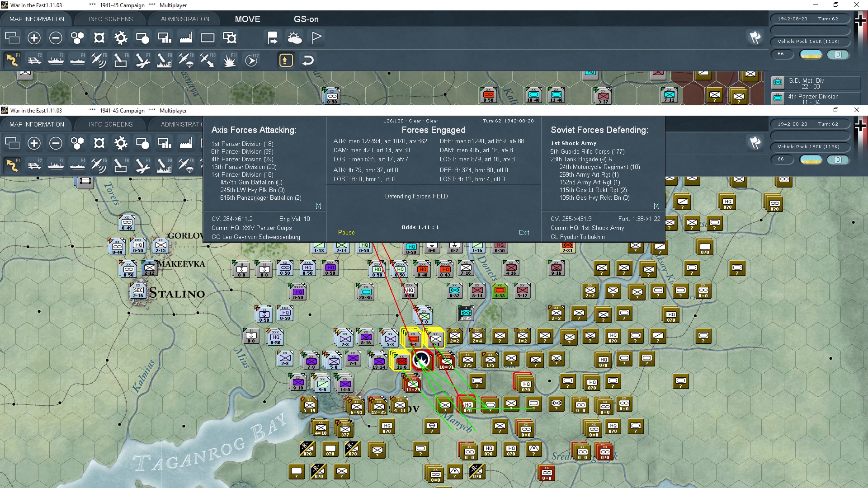Click rounded square icon in foreground window

pyautogui.click(x=99, y=143)
